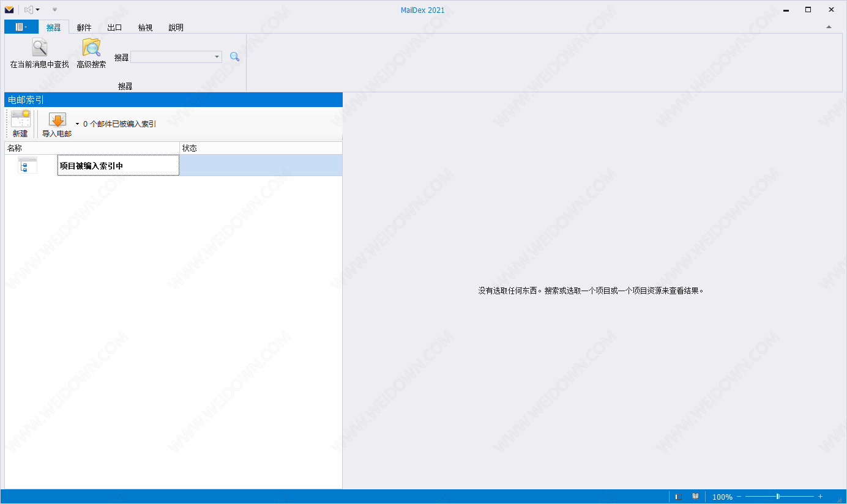Click the 100% zoom level indicator

[722, 497]
